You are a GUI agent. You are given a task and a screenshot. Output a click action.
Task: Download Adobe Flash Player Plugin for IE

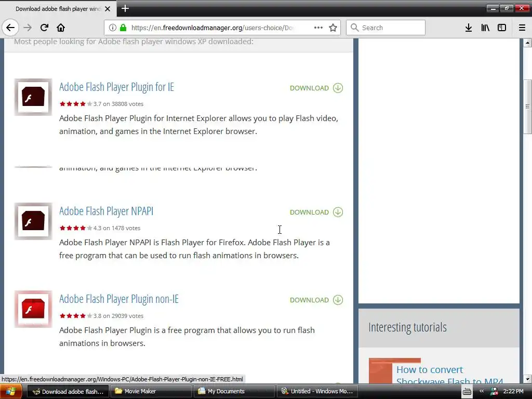[316, 88]
